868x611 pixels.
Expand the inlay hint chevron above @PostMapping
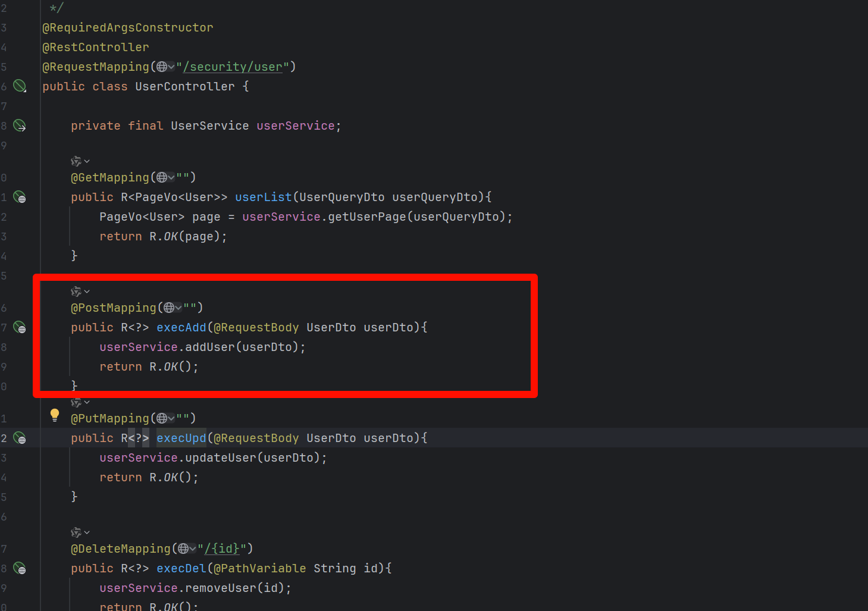coord(87,292)
